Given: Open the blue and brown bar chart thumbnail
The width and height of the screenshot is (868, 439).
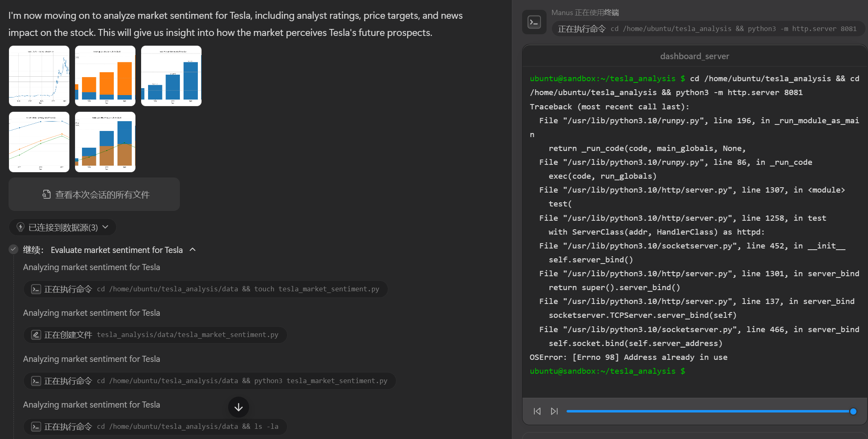Looking at the screenshot, I should point(105,142).
